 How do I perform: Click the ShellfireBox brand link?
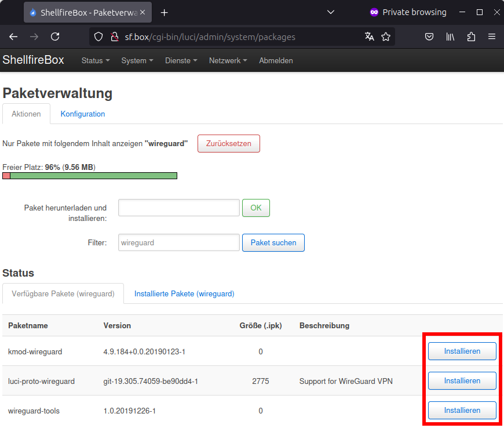tap(34, 60)
